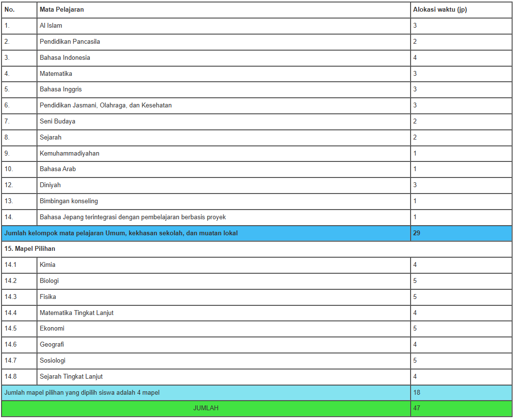Click the "Alokasi waktu (jp)" column header
This screenshot has width=514, height=420.
(440, 10)
